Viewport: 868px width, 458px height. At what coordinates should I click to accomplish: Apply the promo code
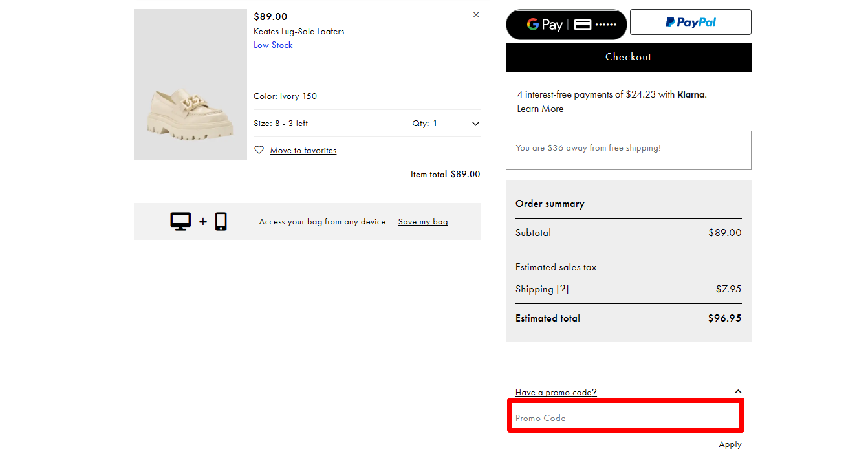tap(730, 444)
